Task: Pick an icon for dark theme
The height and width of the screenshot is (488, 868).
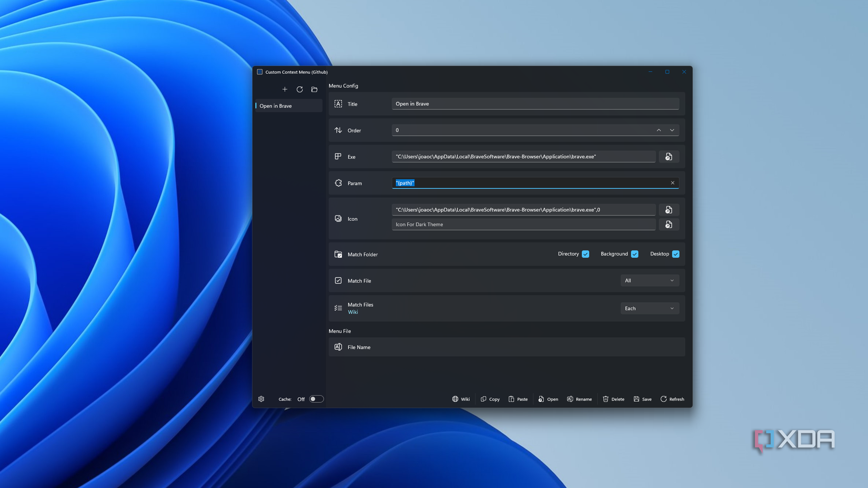Action: pos(669,224)
